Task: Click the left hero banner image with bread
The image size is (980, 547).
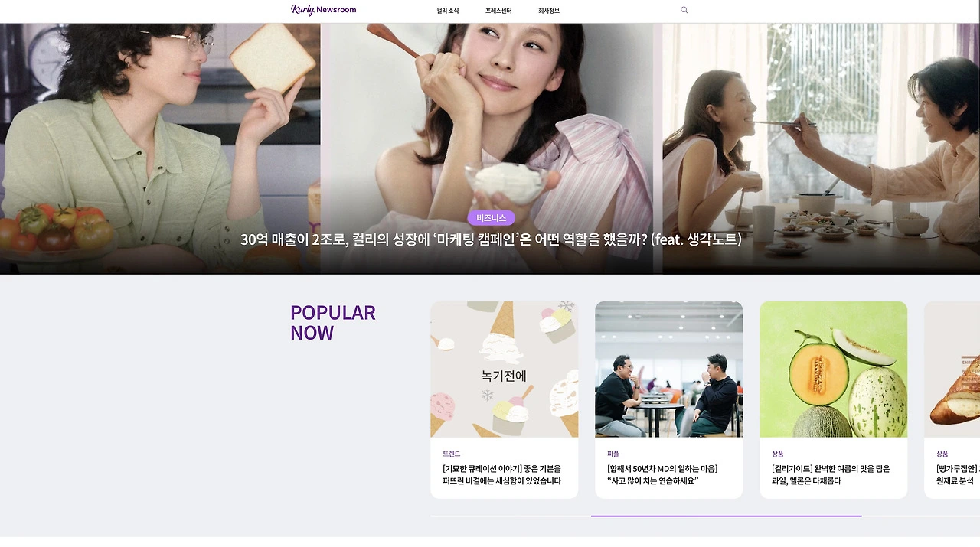Action: click(x=160, y=148)
